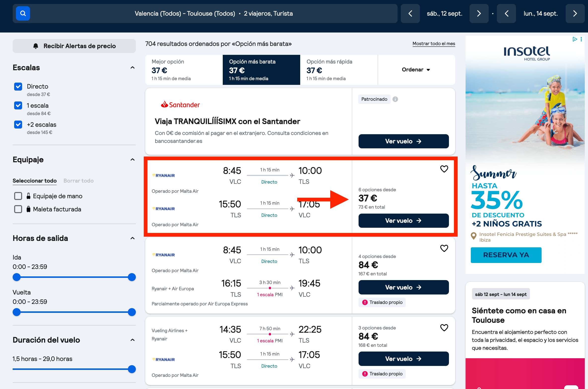Click Ryanair logo on 8:45 outbound of 37 € flight
Screen dimensions: 588x389
(x=164, y=175)
